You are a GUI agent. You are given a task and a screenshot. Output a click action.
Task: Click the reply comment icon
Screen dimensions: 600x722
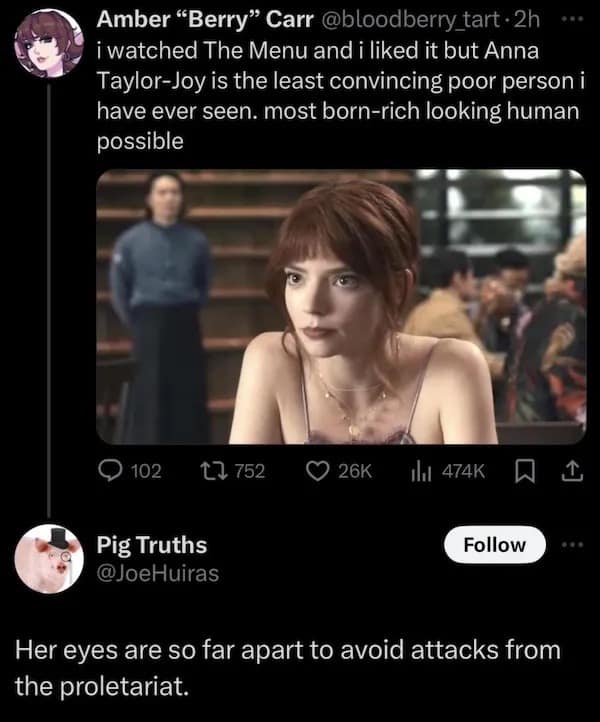111,471
